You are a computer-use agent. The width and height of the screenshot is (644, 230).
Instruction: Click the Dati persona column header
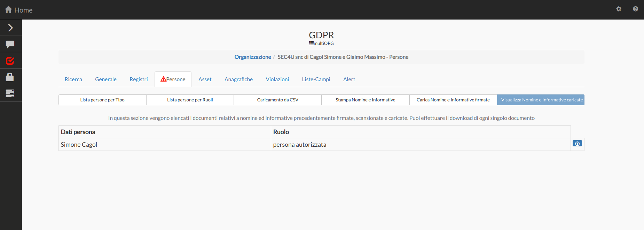pyautogui.click(x=165, y=132)
